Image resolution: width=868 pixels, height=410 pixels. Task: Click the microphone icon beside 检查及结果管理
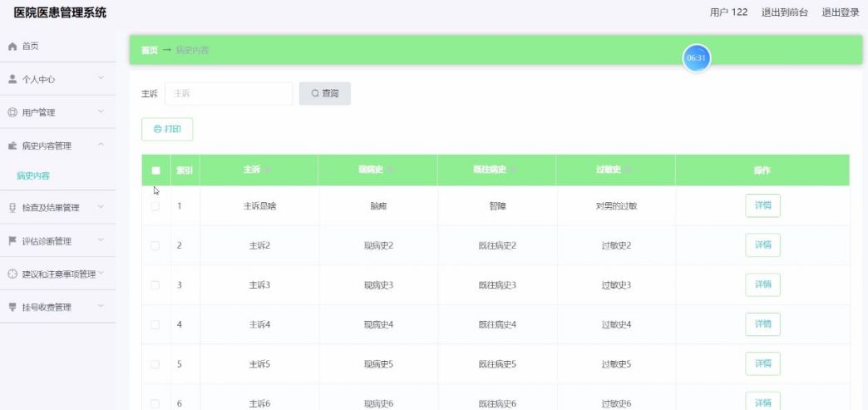click(12, 208)
